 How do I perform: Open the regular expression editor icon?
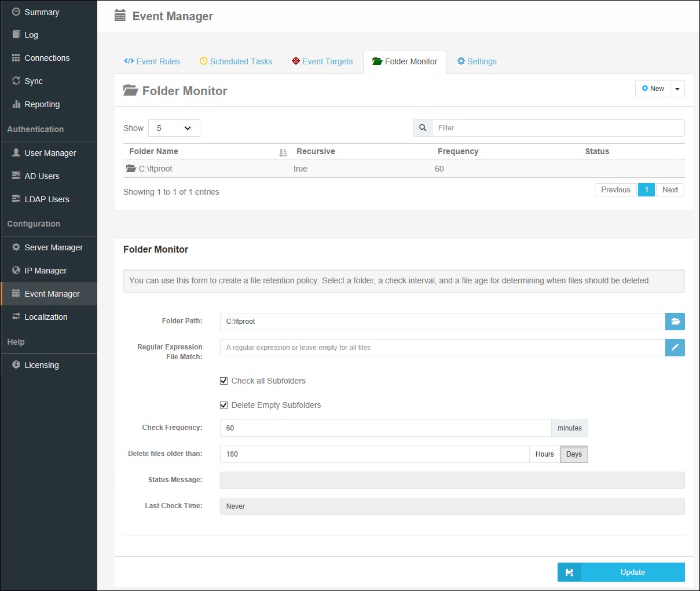coord(675,348)
